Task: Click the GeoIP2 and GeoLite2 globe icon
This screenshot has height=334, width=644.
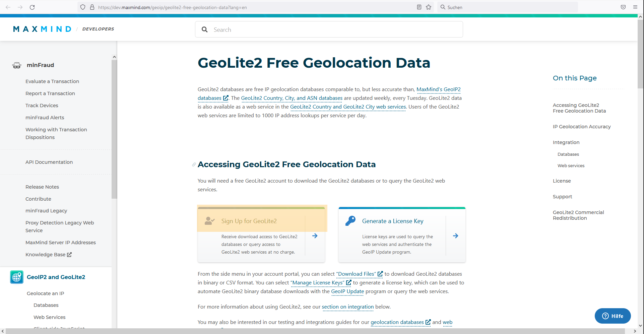Action: tap(17, 277)
